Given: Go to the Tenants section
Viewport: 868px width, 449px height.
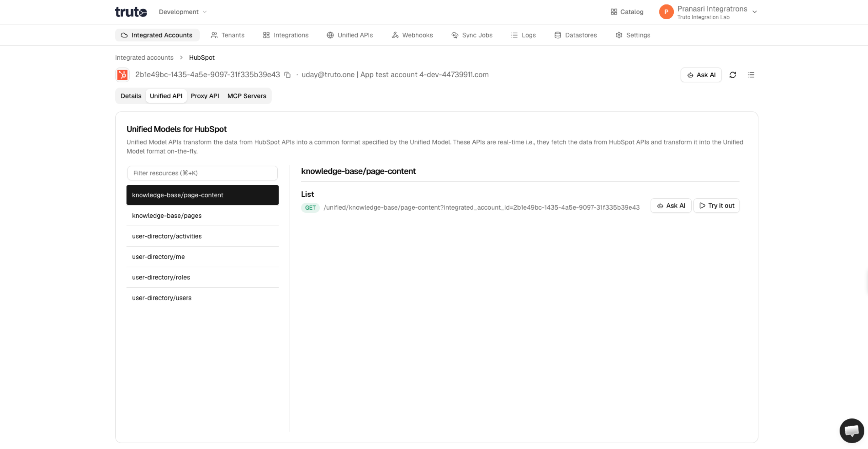Looking at the screenshot, I should (228, 35).
